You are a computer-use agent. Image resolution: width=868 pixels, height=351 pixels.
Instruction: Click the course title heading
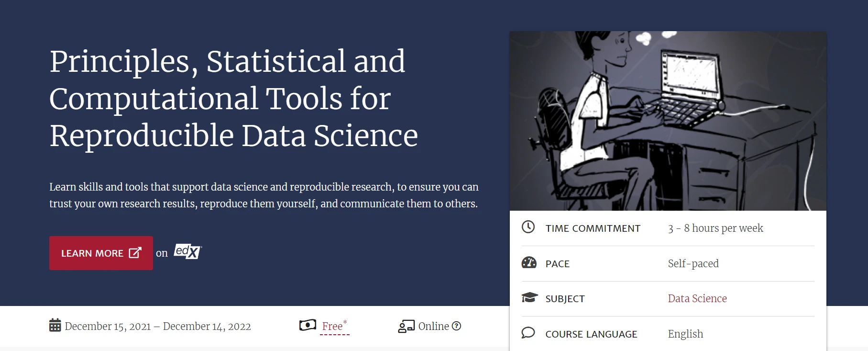tap(234, 98)
